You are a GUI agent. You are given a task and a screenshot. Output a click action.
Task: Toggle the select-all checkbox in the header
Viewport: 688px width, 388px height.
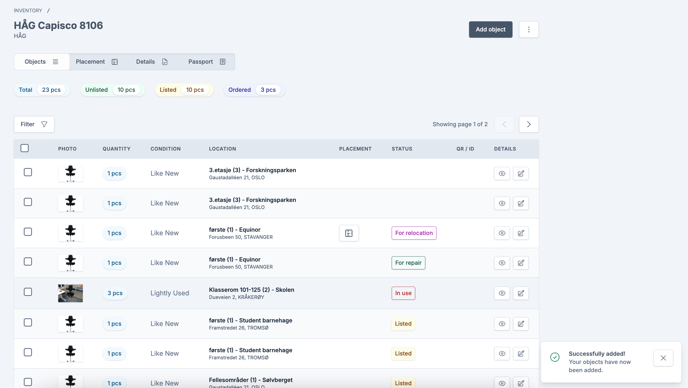pos(25,148)
